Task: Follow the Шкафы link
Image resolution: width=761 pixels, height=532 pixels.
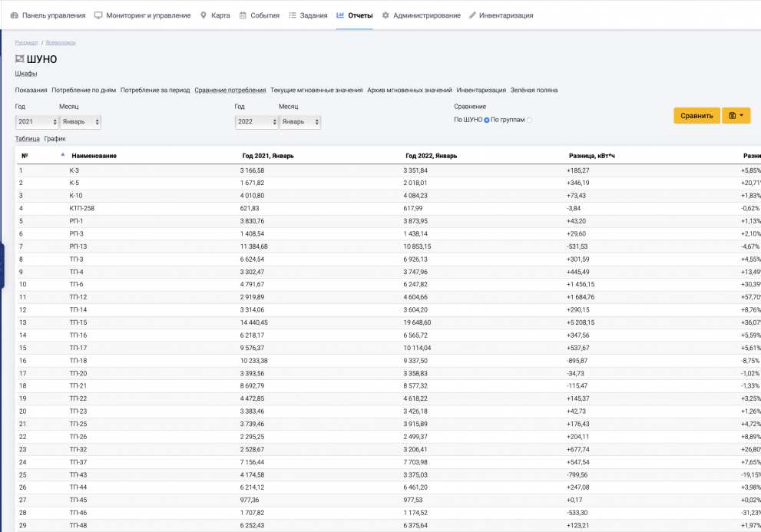Action: [26, 74]
